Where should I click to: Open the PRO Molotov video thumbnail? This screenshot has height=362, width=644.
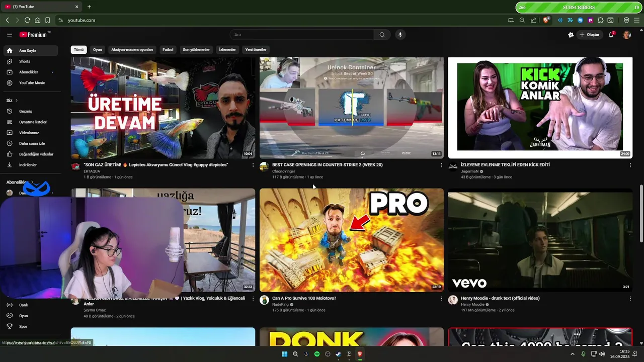pyautogui.click(x=352, y=240)
